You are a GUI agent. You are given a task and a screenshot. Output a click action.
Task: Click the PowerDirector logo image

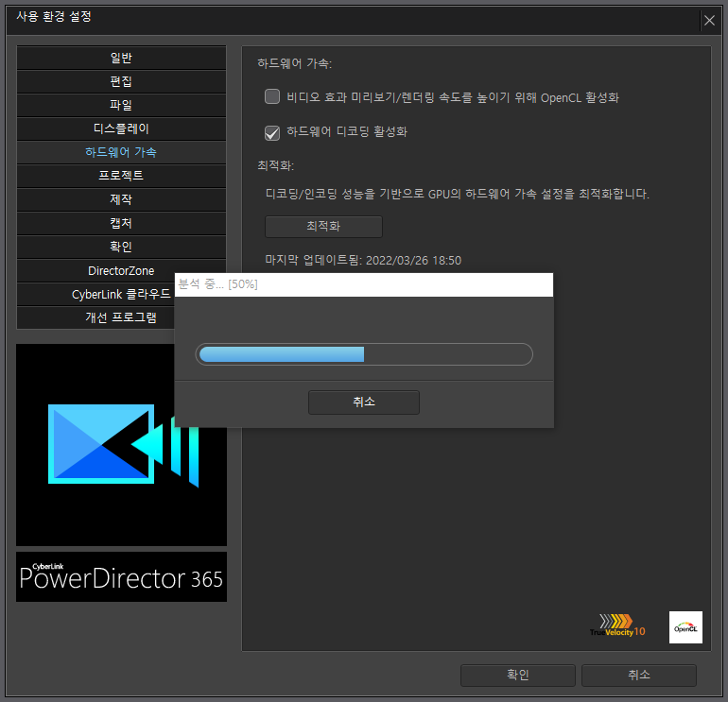point(121,444)
